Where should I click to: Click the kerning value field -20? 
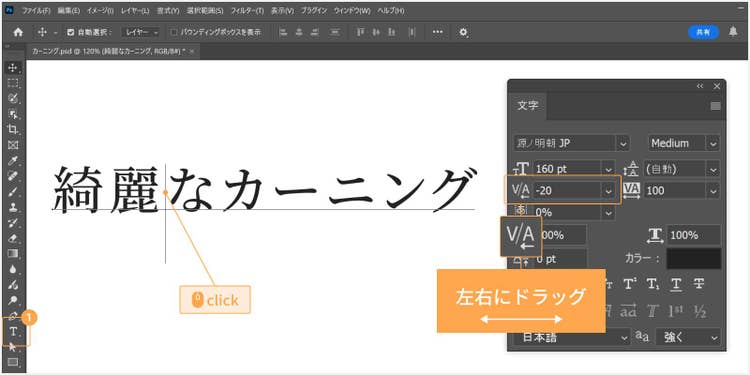[567, 191]
